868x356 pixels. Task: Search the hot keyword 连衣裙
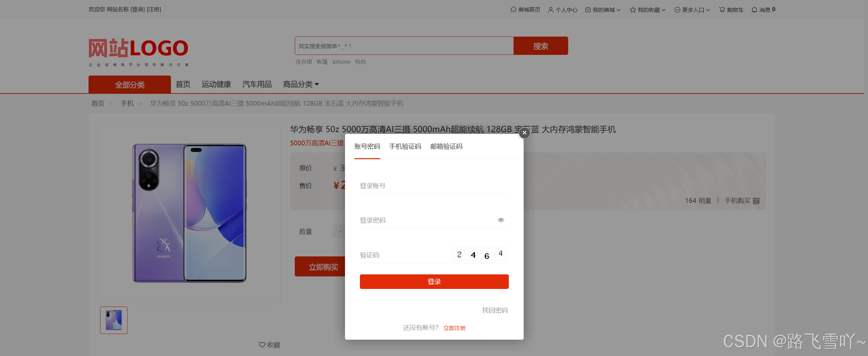coord(304,62)
